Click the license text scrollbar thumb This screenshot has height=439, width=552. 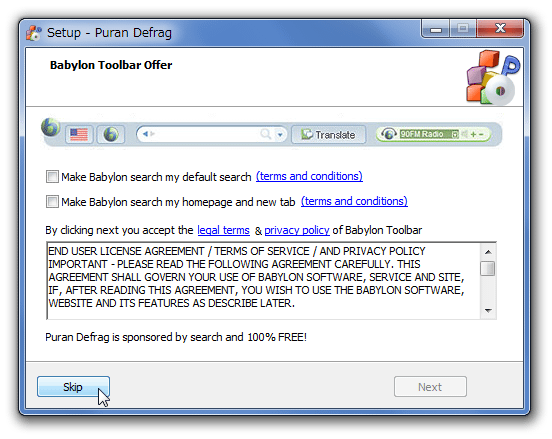[488, 269]
